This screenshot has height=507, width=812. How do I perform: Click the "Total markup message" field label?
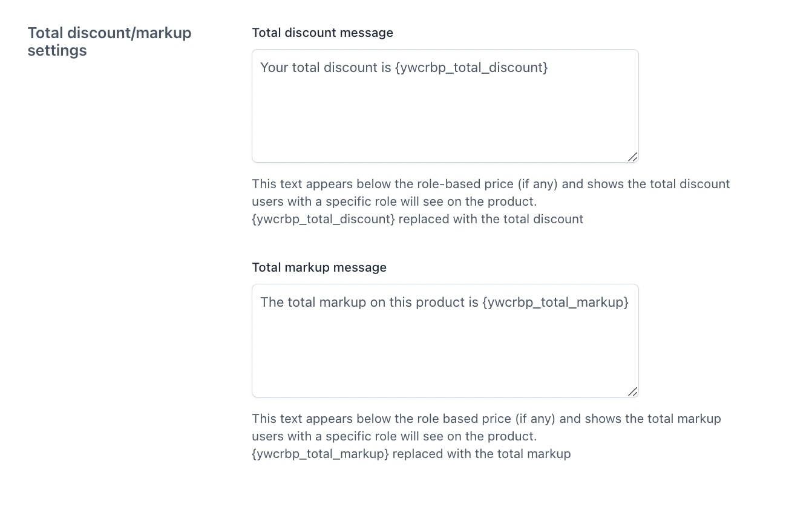click(x=319, y=267)
